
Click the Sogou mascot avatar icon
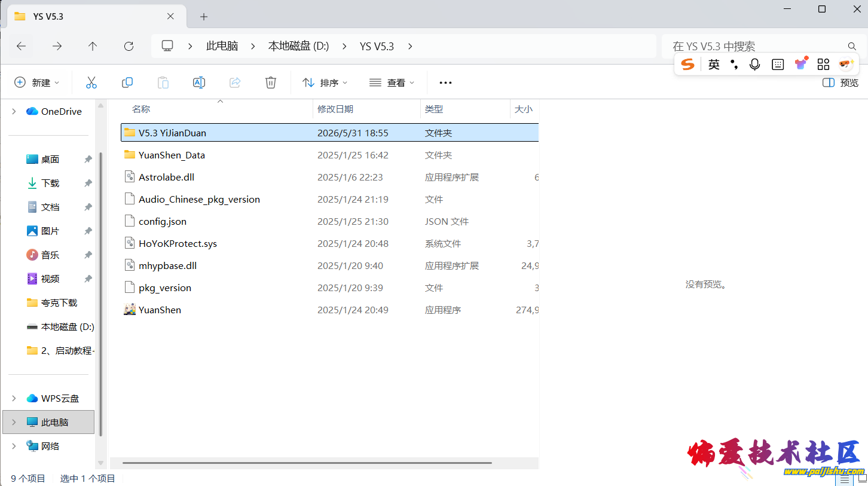tap(846, 64)
